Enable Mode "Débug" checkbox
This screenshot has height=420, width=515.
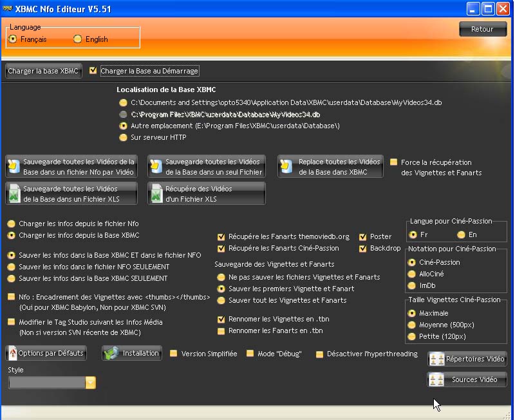(250, 354)
